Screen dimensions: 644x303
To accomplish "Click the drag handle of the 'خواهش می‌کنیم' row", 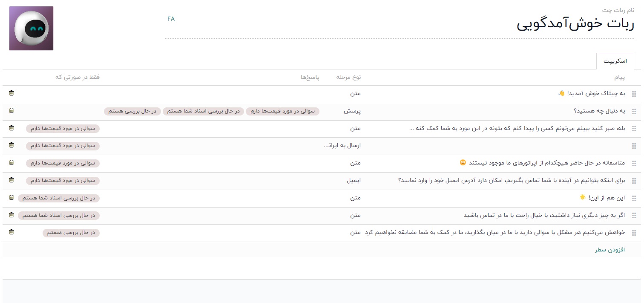I will [634, 233].
